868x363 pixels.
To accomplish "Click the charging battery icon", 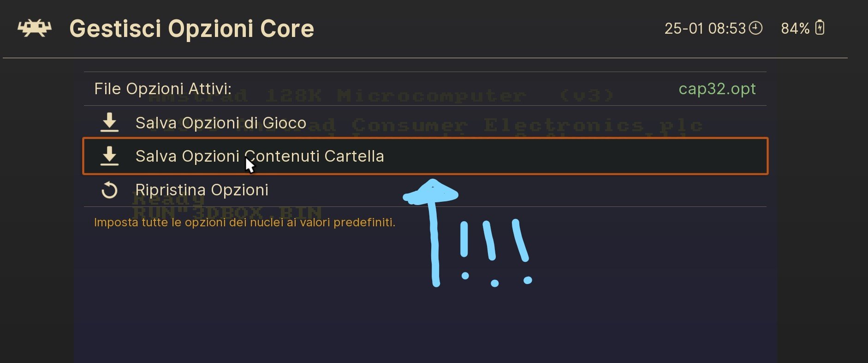I will pyautogui.click(x=820, y=28).
